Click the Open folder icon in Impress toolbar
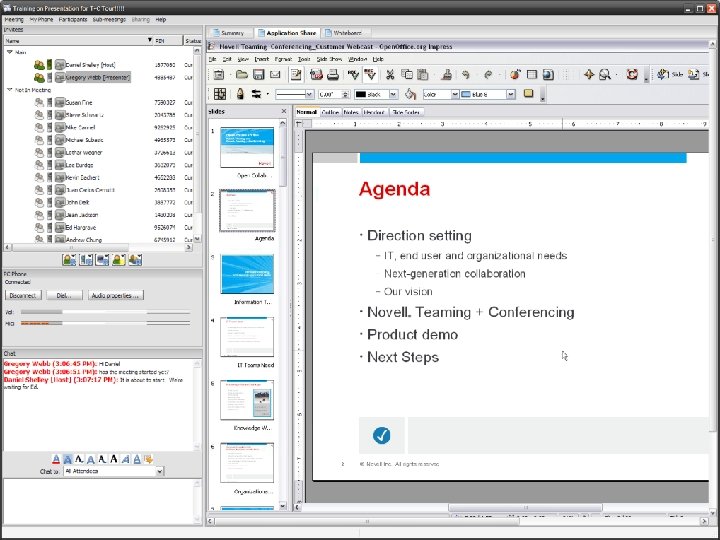 pos(242,74)
